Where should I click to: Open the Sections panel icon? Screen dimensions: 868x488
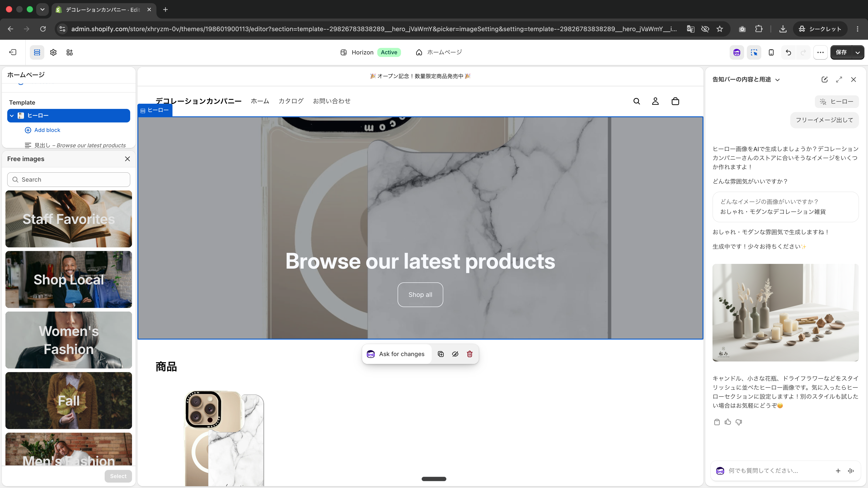click(37, 52)
